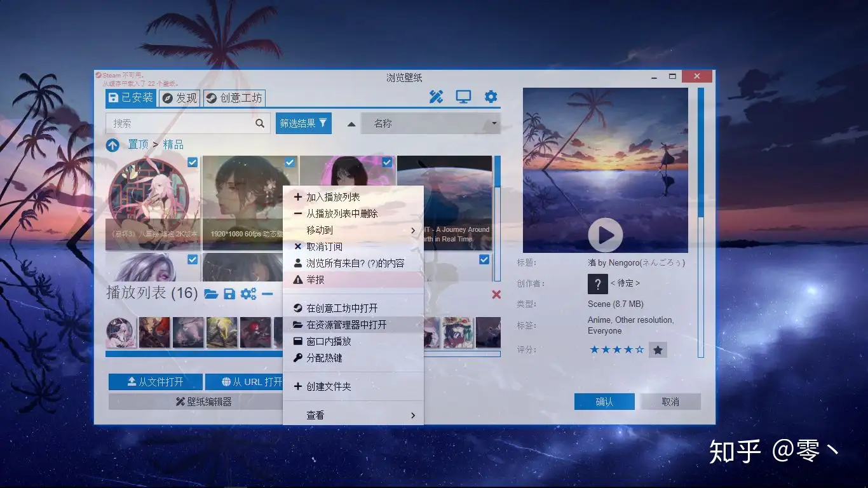Switch to the 发现 tab
This screenshot has height=488, width=868.
180,98
